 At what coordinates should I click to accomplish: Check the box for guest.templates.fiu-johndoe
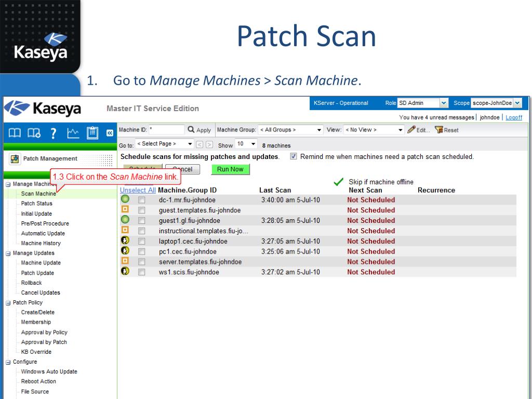[x=141, y=210]
